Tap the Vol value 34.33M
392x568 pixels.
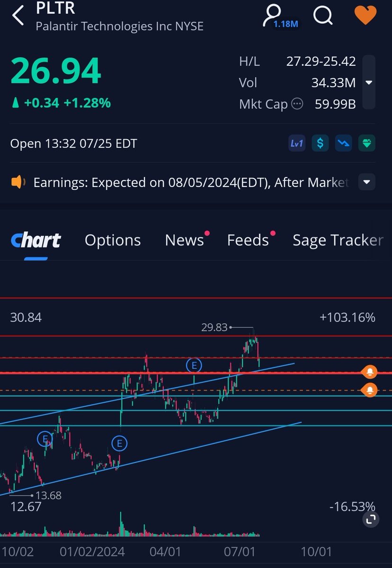click(x=333, y=83)
